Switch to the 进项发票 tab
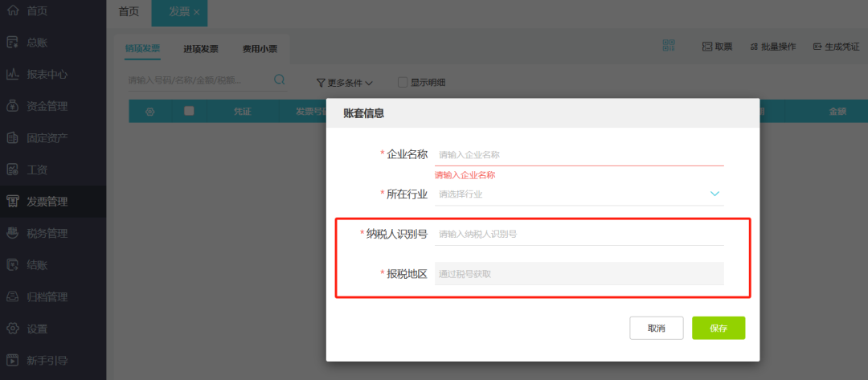Viewport: 868px width, 380px height. 201,49
